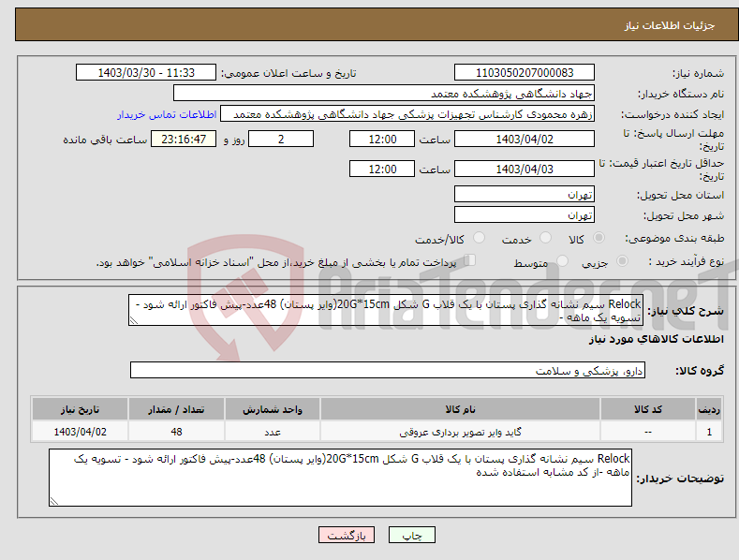The image size is (739, 560).
Task: Click the announcement date field 1403/03/30 - 11:33
Action: [145, 73]
